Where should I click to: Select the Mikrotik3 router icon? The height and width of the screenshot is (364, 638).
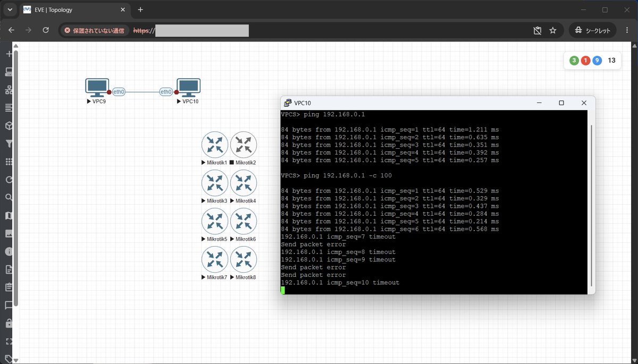215,183
